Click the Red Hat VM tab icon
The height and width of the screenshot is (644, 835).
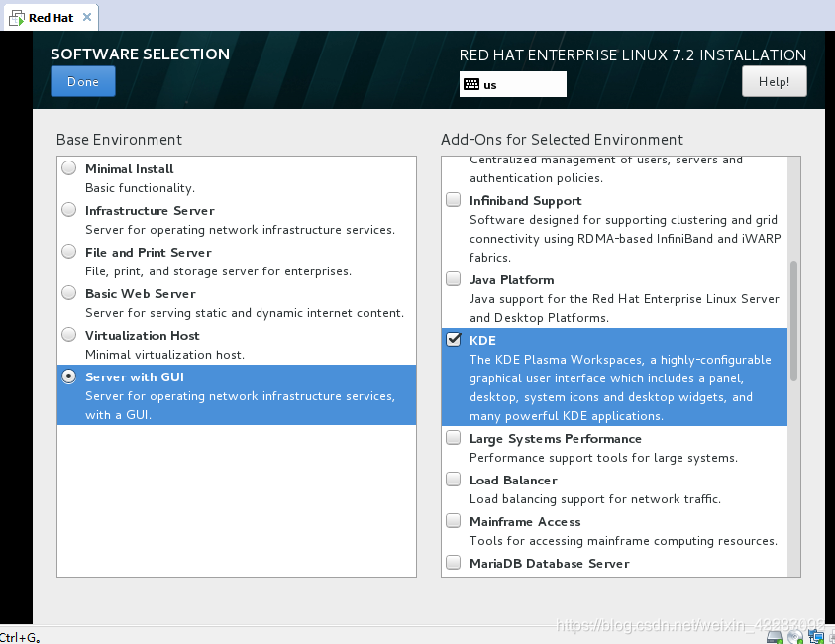point(17,18)
